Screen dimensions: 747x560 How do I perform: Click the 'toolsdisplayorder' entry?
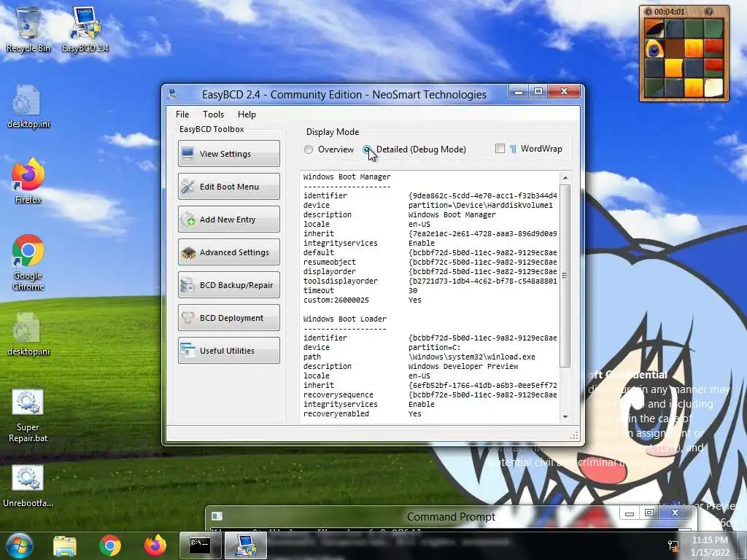click(340, 281)
